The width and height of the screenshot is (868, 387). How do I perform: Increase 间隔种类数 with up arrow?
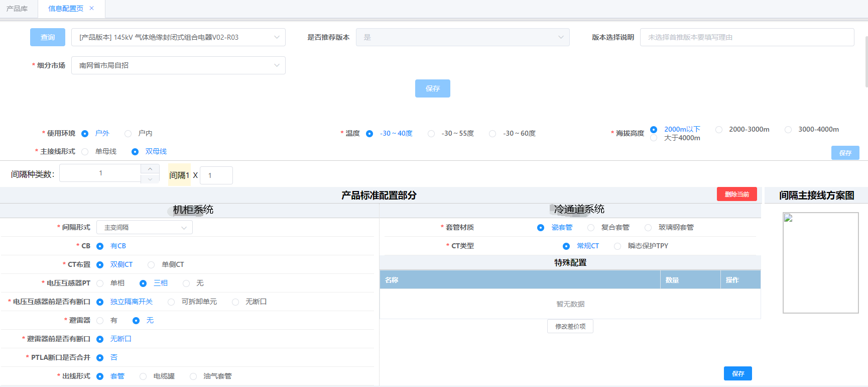150,169
